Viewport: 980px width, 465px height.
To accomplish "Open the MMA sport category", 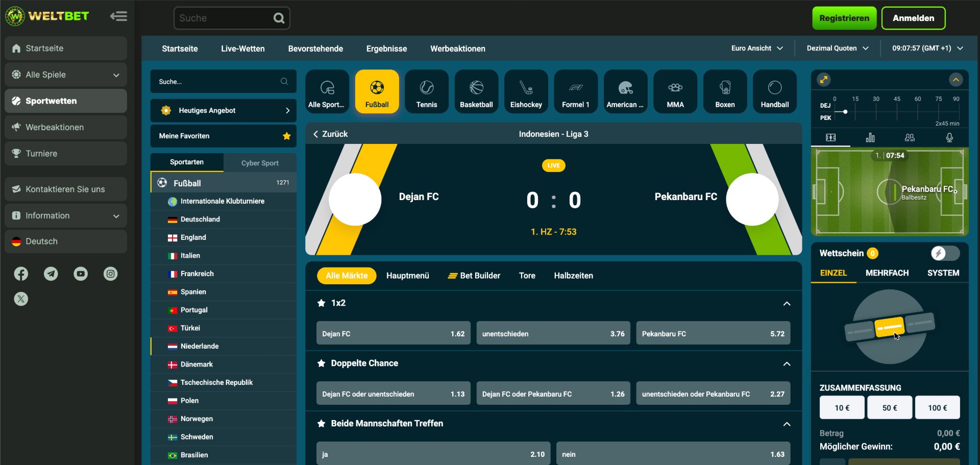I will tap(675, 92).
